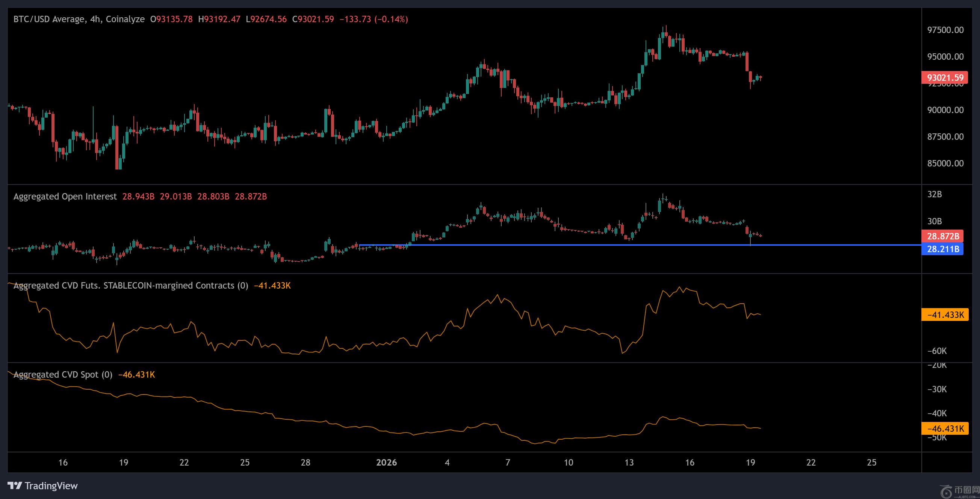Click the 28 date label on the time axis
Image resolution: width=980 pixels, height=499 pixels.
(305, 463)
